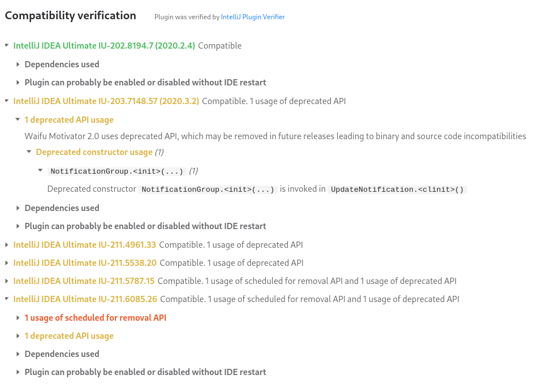Screen dimensions: 556x392
Task: Collapse the IU-202.8194.7 disclosure triangle
Action: tap(6, 46)
